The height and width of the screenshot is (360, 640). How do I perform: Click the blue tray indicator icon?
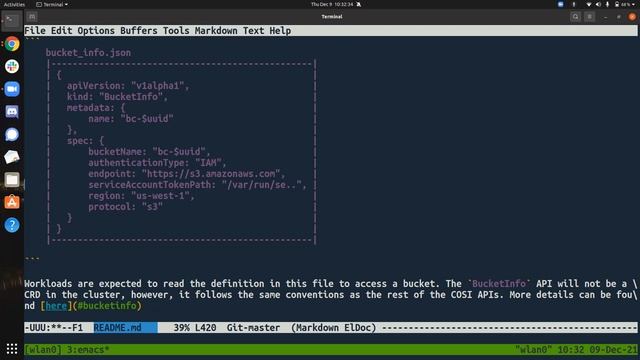click(561, 4)
